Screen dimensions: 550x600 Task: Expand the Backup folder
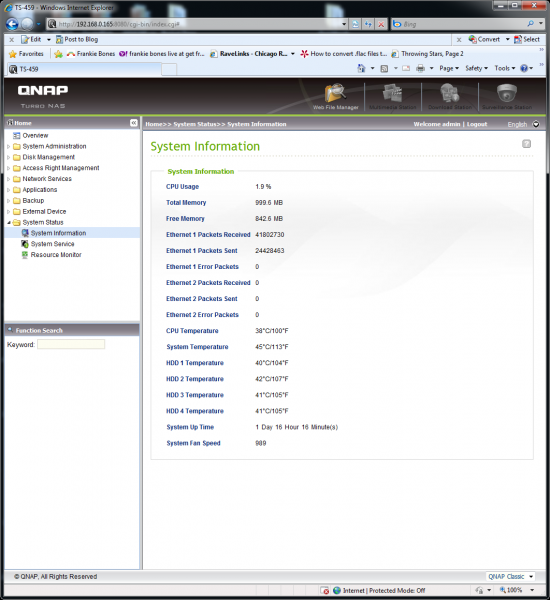click(8, 201)
